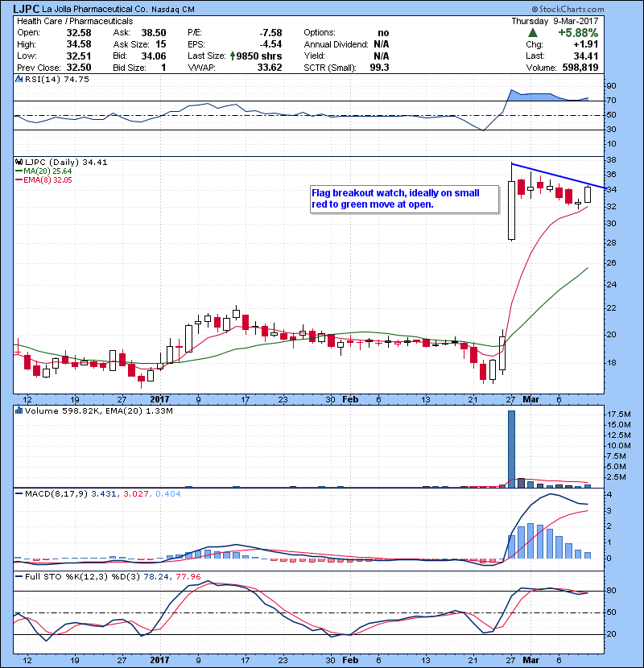Click the Chg value +1.91
Image resolution: width=644 pixels, height=668 pixels.
pos(585,44)
